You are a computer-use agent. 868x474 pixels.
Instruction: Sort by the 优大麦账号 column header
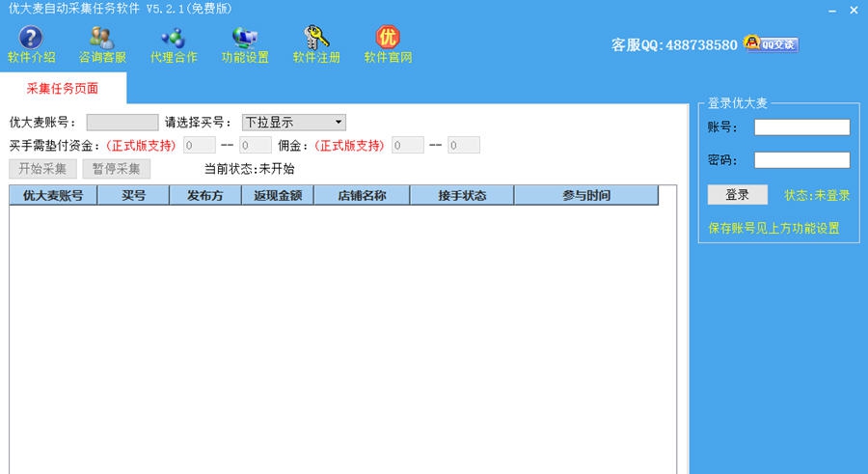click(53, 195)
